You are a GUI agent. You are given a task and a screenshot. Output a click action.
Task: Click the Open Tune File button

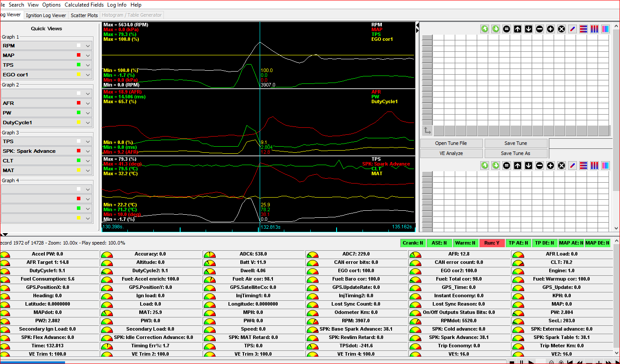click(x=451, y=144)
